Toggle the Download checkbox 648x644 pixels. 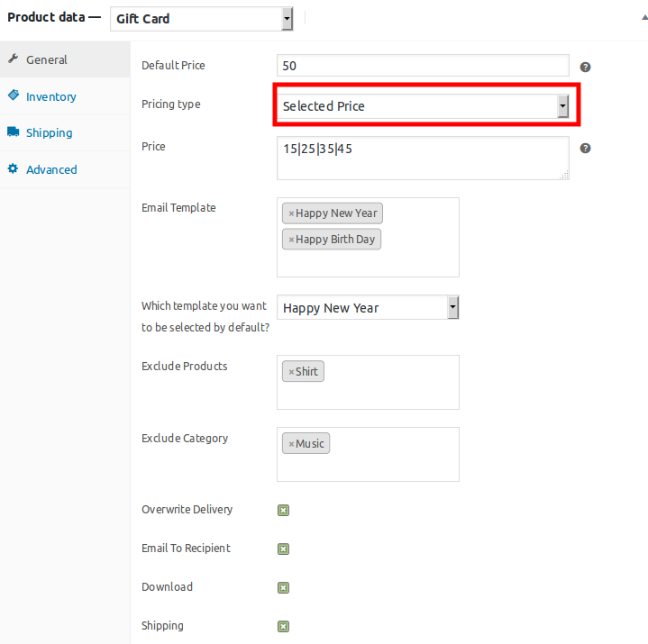coord(283,587)
